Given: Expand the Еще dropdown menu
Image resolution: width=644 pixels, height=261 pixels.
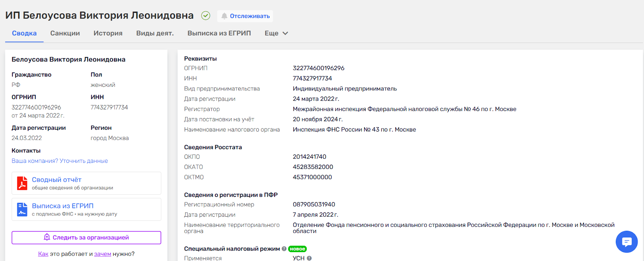Looking at the screenshot, I should click(x=276, y=33).
